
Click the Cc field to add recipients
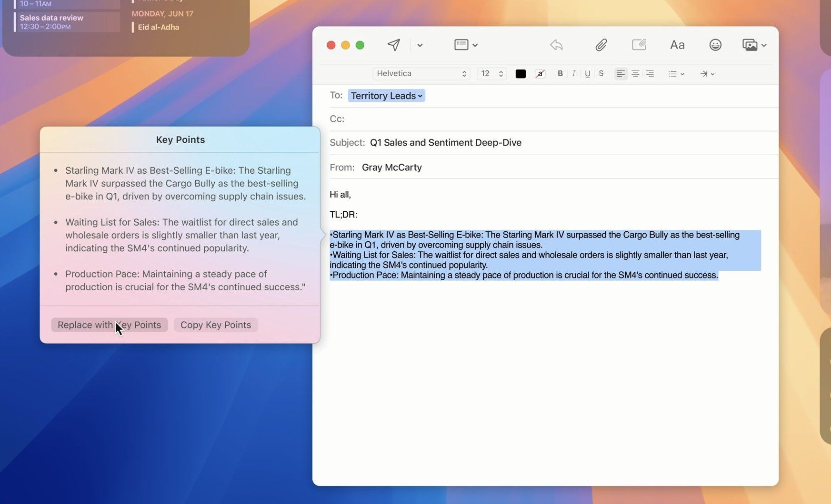click(x=429, y=119)
